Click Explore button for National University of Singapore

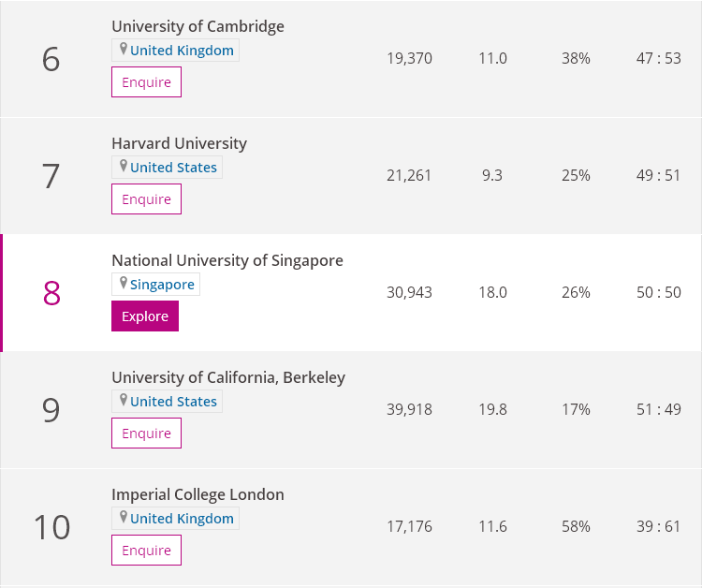(145, 316)
